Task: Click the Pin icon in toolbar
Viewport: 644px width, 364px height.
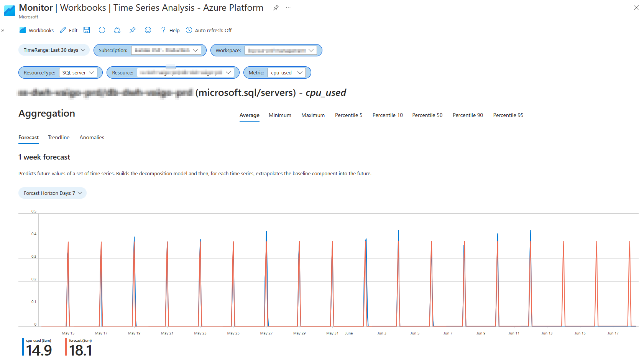Action: click(x=133, y=30)
